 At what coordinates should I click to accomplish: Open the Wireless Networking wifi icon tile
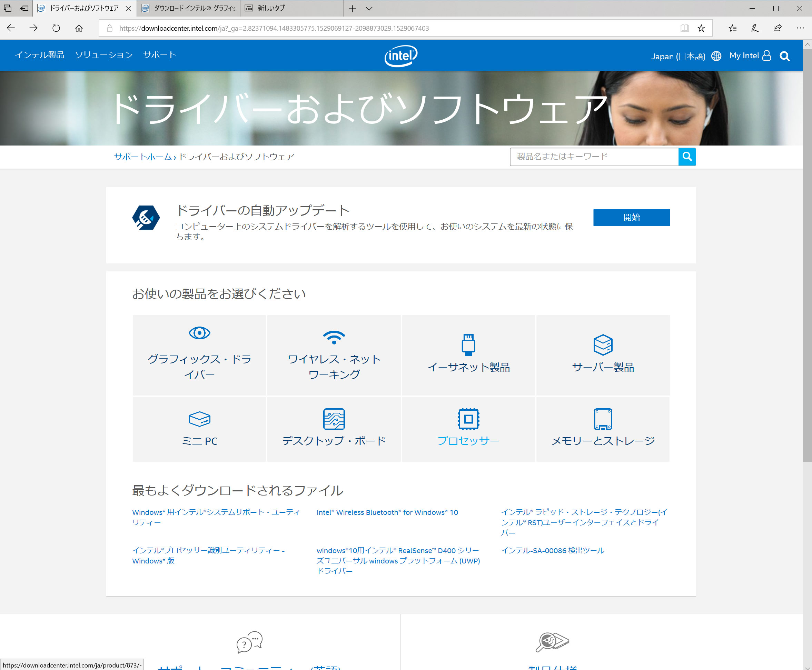(334, 337)
